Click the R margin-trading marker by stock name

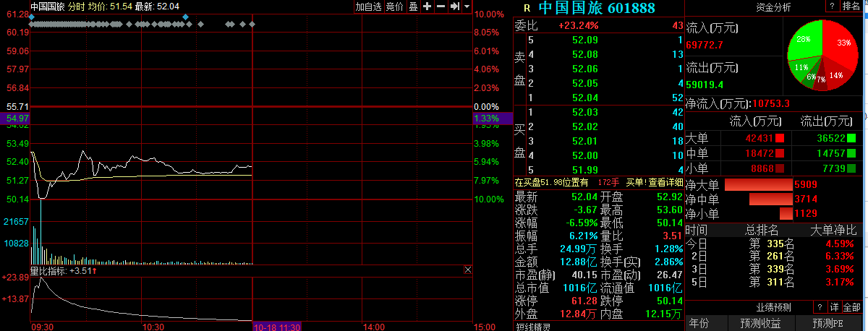click(x=527, y=9)
